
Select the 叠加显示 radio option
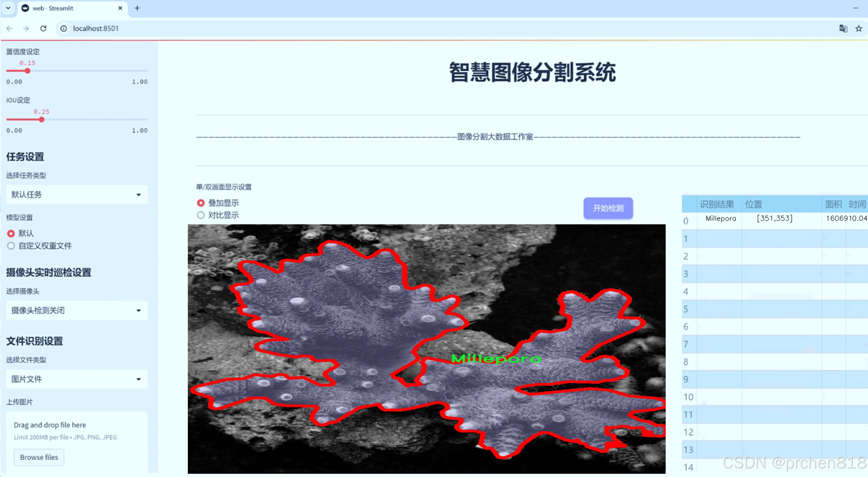(201, 203)
